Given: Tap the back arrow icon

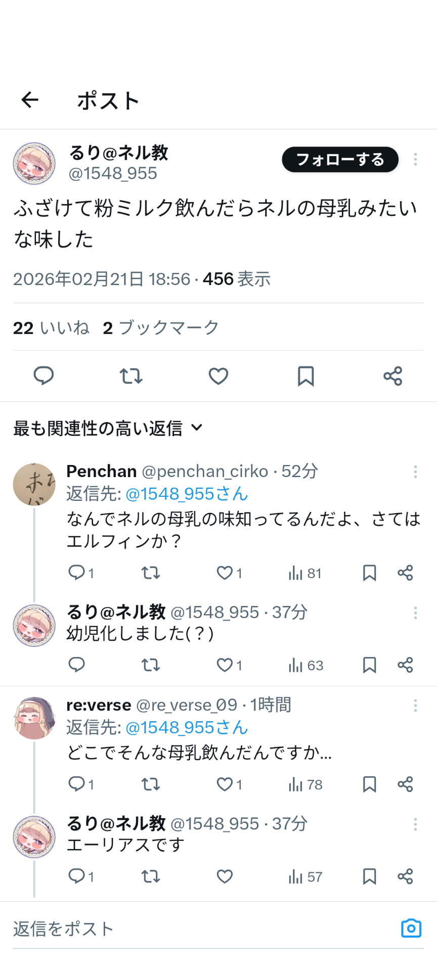Looking at the screenshot, I should click(30, 100).
